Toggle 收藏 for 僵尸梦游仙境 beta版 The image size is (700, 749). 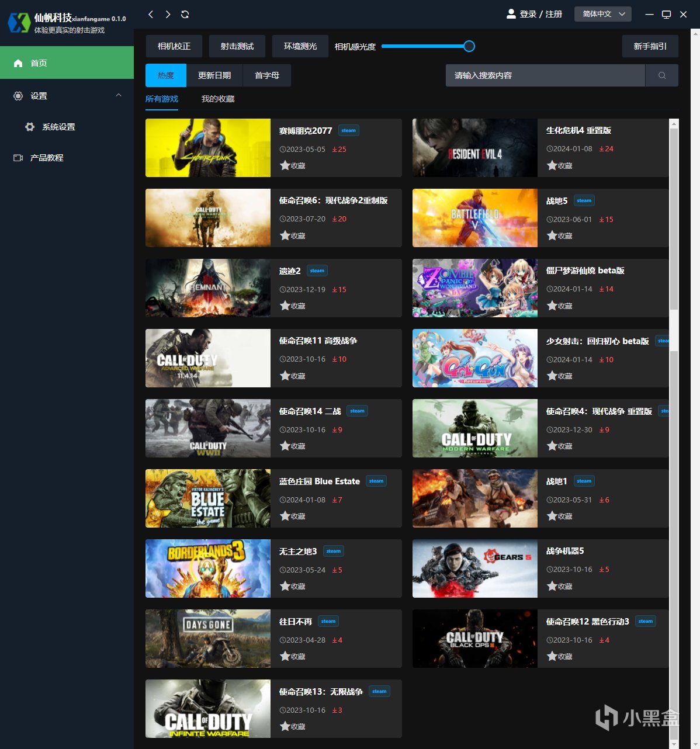click(552, 306)
